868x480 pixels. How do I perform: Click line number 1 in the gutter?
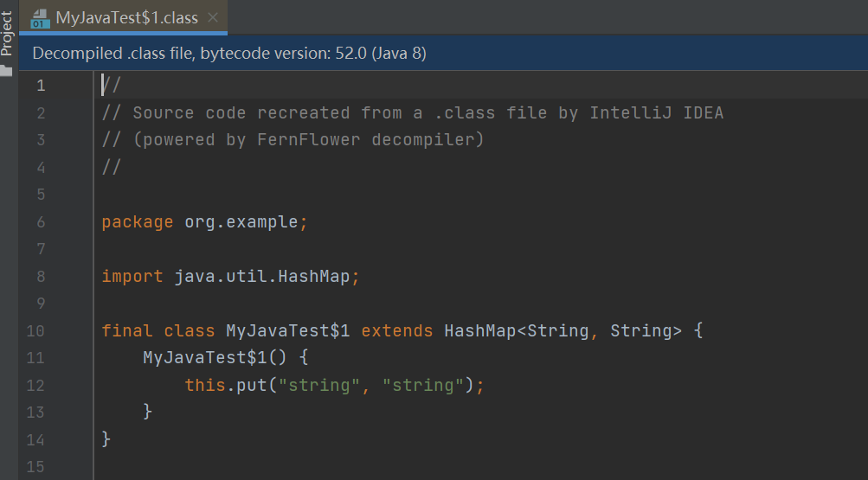point(41,86)
